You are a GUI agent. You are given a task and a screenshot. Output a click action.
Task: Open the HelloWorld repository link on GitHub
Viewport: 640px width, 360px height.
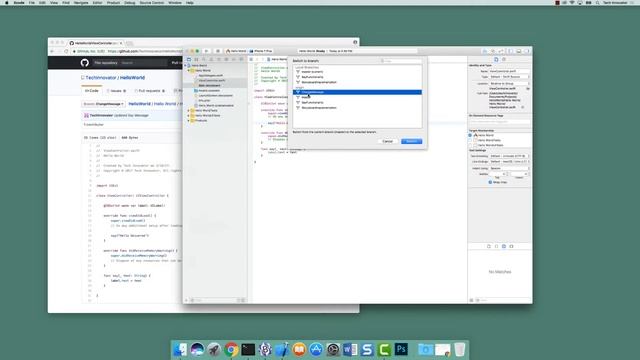pyautogui.click(x=132, y=78)
